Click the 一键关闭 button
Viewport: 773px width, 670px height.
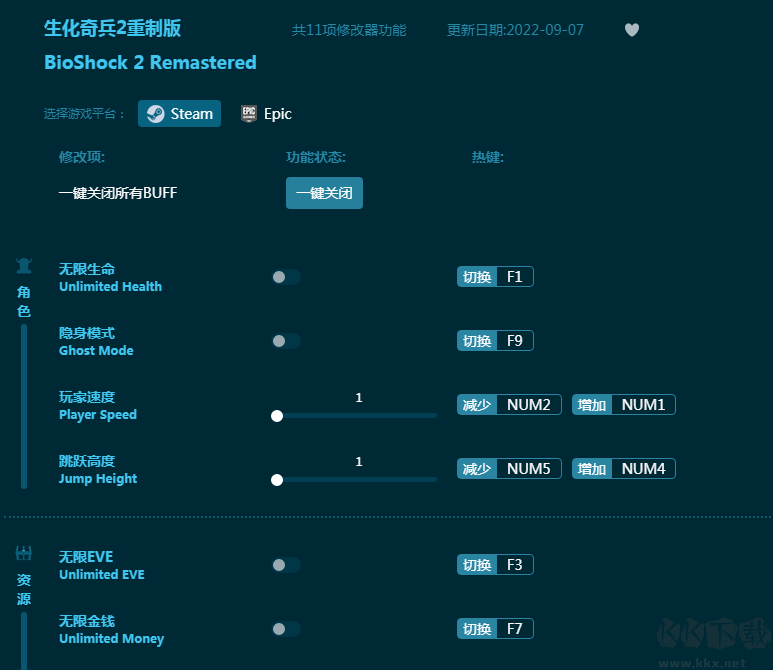[324, 193]
